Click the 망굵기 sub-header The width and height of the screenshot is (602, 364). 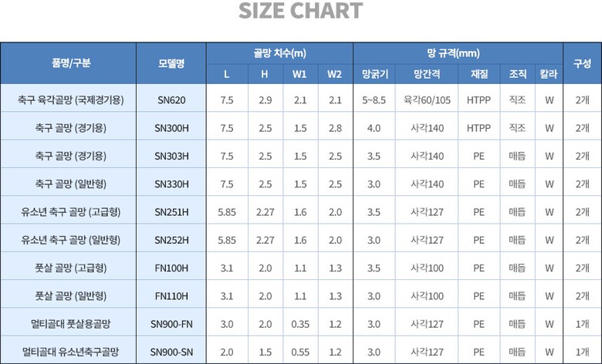point(374,75)
